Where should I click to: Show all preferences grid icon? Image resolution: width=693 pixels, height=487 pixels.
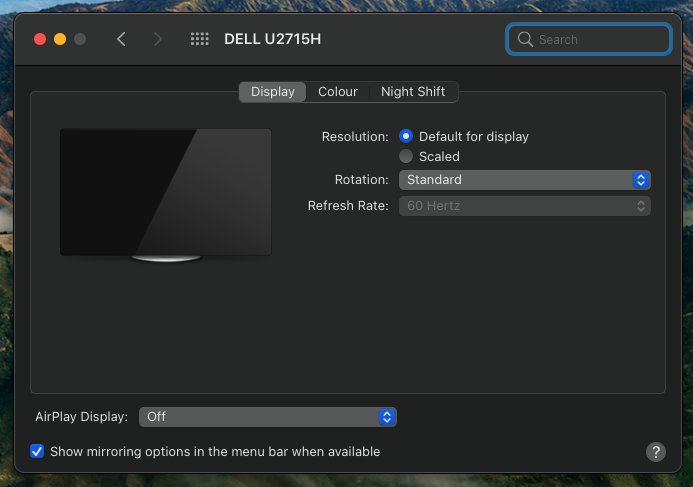(199, 39)
